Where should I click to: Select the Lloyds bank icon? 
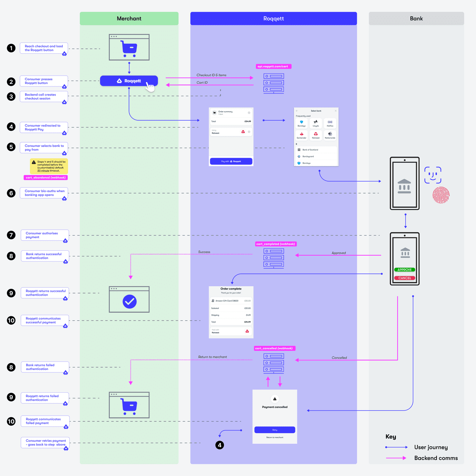tap(316, 123)
